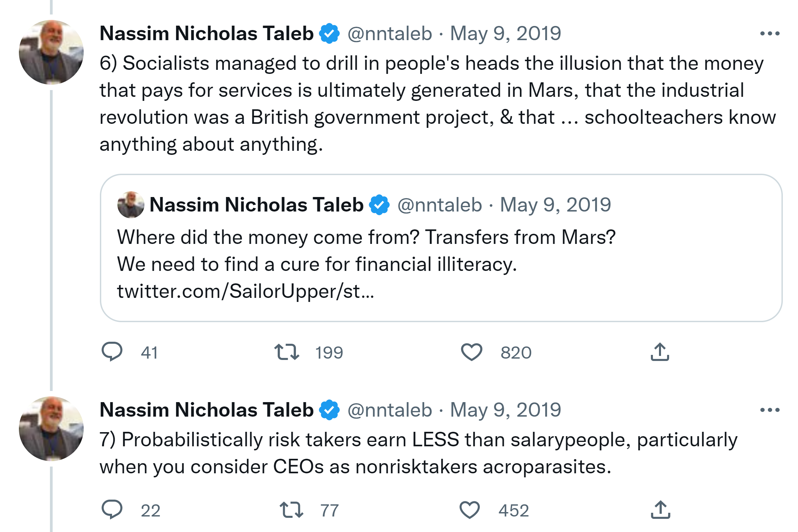Reply to the tweet numbered 6

(x=112, y=352)
